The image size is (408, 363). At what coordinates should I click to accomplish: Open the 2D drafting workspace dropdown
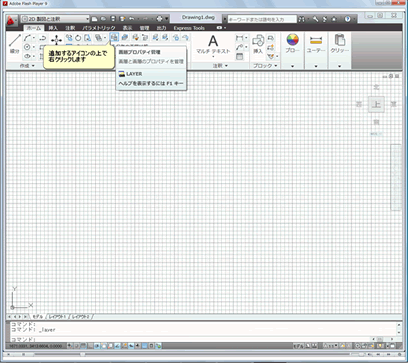55,19
